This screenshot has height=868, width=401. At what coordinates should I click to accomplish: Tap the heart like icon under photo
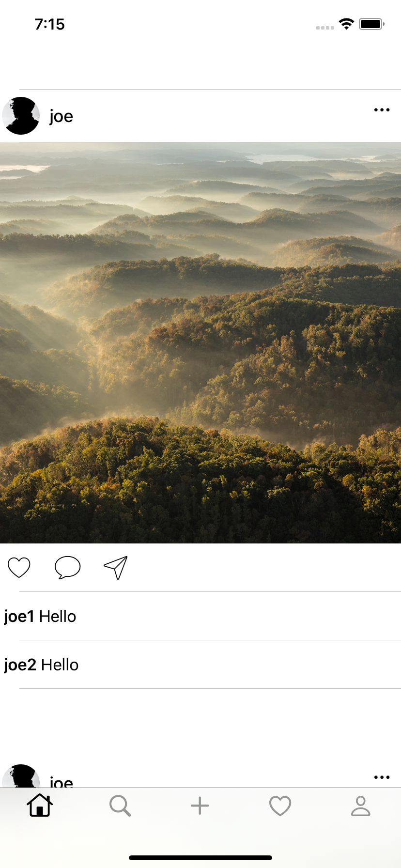19,567
